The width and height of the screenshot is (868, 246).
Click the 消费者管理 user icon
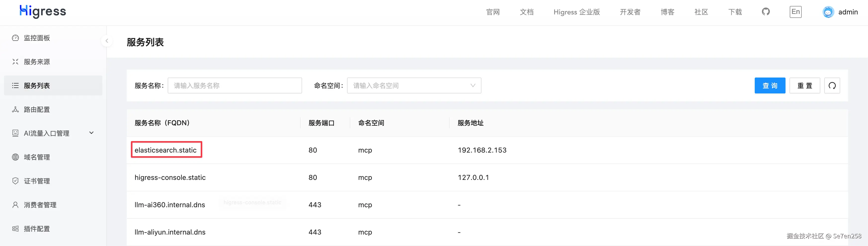point(15,205)
